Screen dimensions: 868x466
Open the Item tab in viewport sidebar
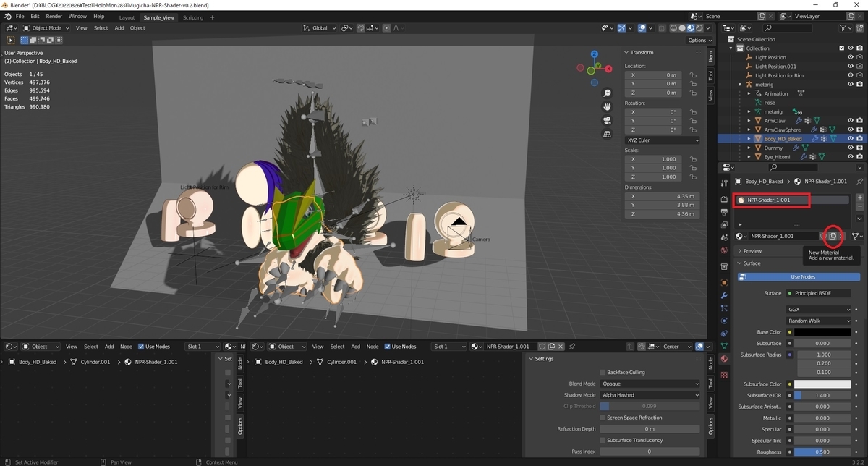(710, 56)
